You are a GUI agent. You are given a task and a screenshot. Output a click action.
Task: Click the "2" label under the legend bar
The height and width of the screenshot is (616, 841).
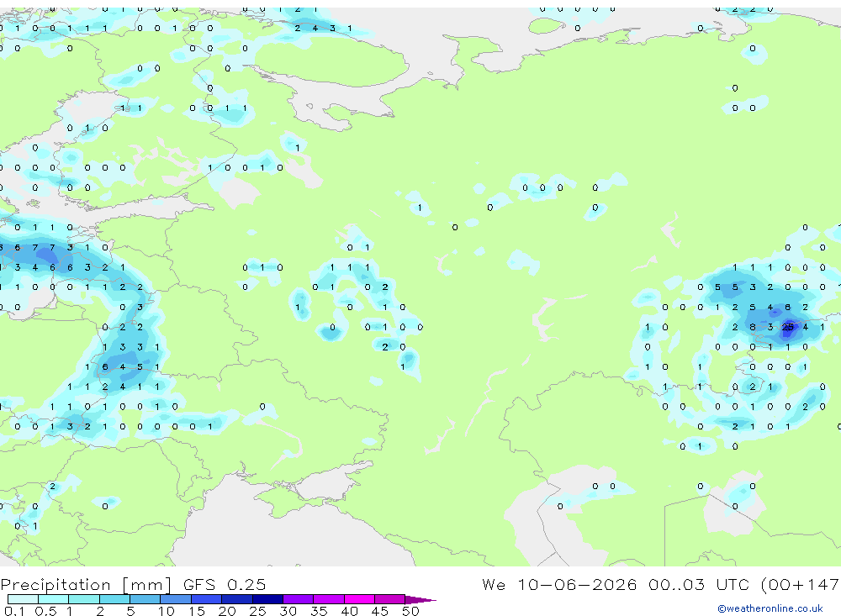100,611
